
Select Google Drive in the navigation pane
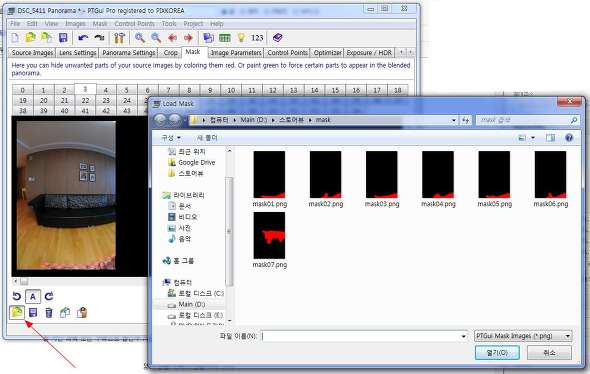click(x=196, y=162)
